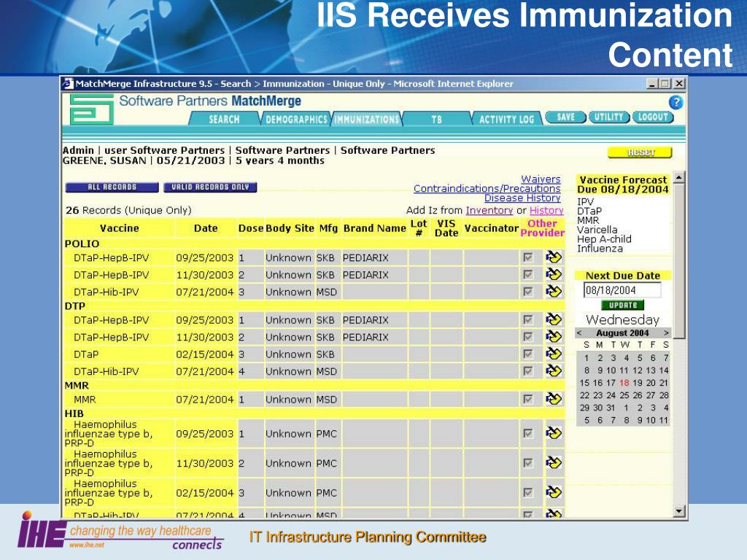The image size is (747, 560).
Task: Open edit icon for DTP dose 2 row
Action: (x=554, y=337)
